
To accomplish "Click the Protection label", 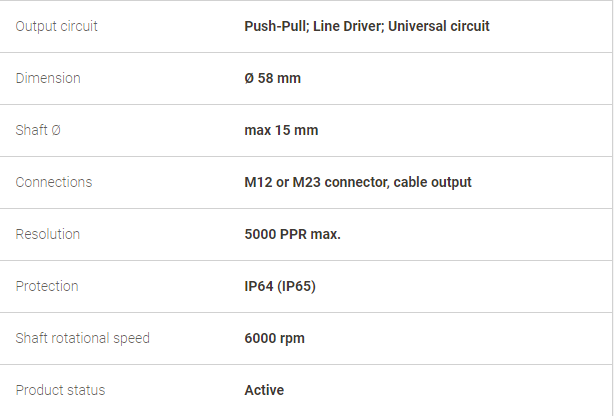I will pyautogui.click(x=47, y=286).
